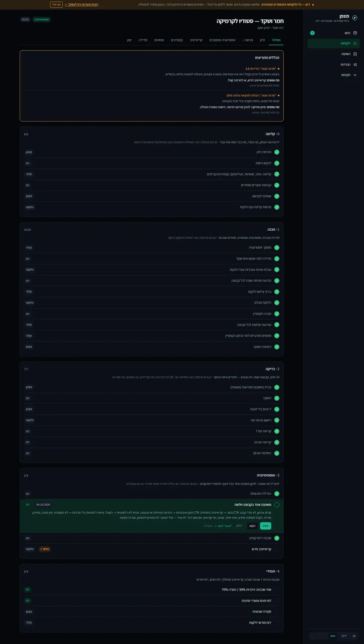Mark קריאייטיב חדש task as done
This screenshot has width=364, height=644.
[x=277, y=549]
